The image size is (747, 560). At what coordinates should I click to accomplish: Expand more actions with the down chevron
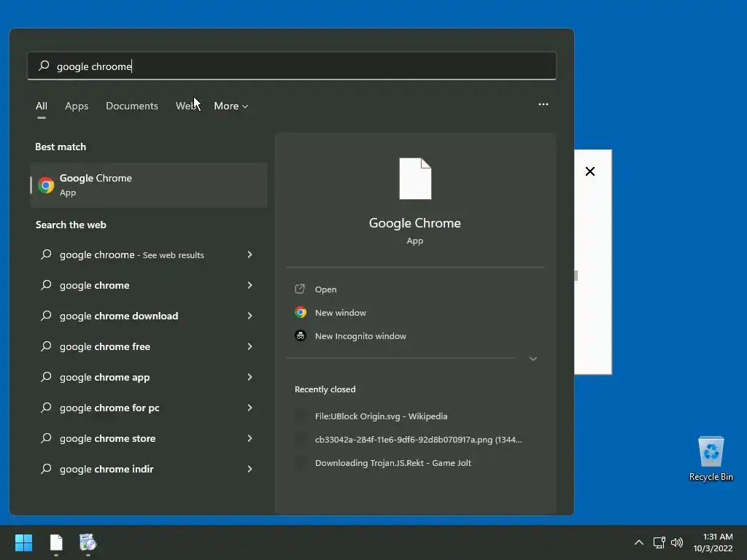tap(533, 359)
